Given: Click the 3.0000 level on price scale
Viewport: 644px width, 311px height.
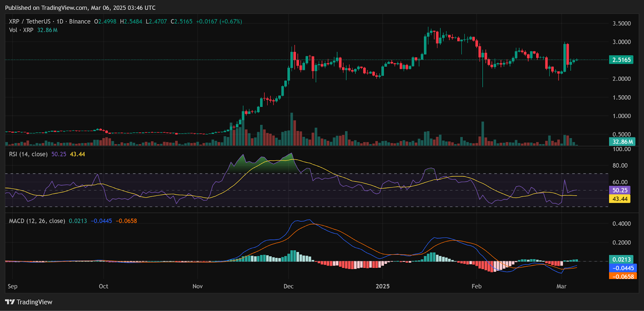Looking at the screenshot, I should tap(621, 42).
